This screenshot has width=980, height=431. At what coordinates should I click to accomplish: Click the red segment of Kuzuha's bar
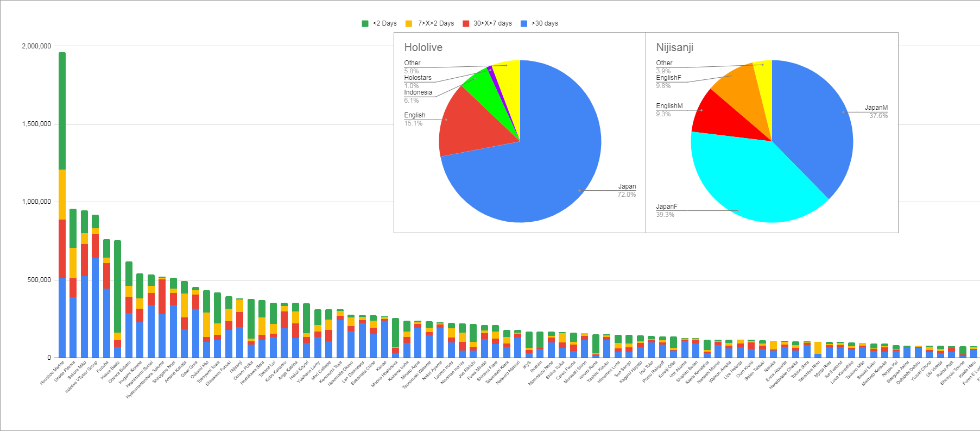[x=107, y=276]
